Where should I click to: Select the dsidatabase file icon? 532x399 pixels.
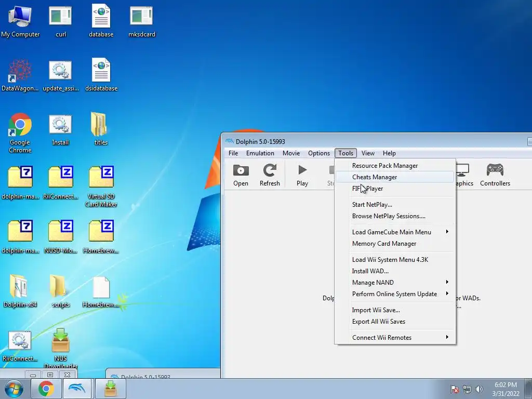coord(101,75)
